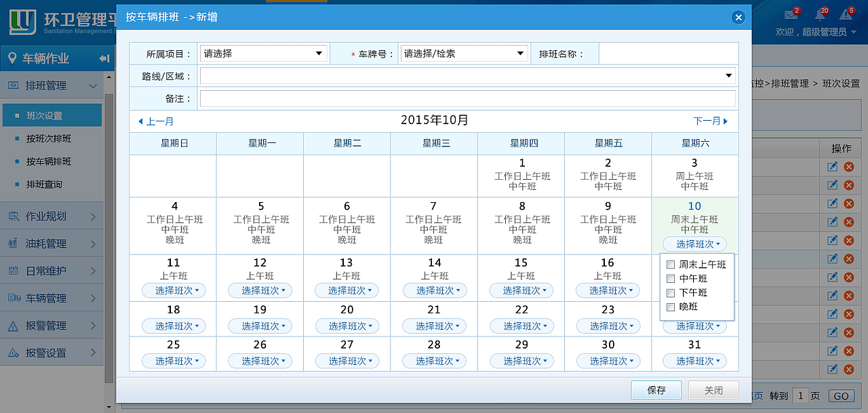Viewport: 868px width, 413px height.
Task: Check the 晚班 checkbox in popup
Action: coord(671,307)
